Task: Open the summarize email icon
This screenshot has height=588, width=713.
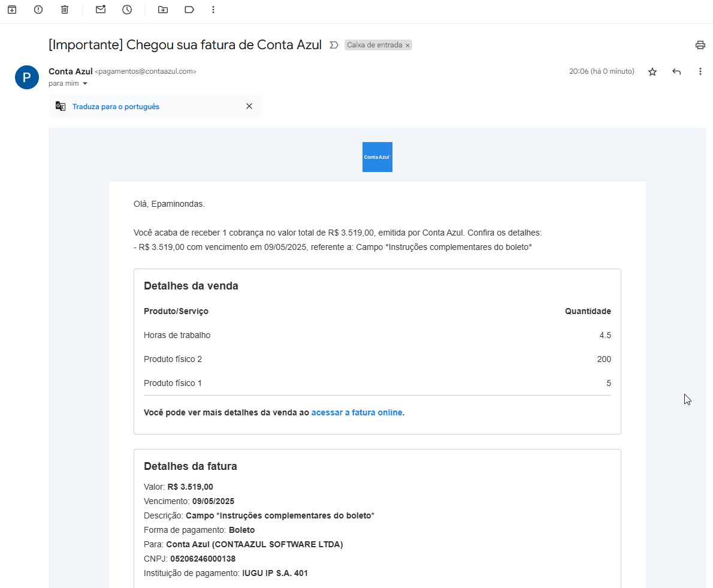Action: pyautogui.click(x=334, y=44)
